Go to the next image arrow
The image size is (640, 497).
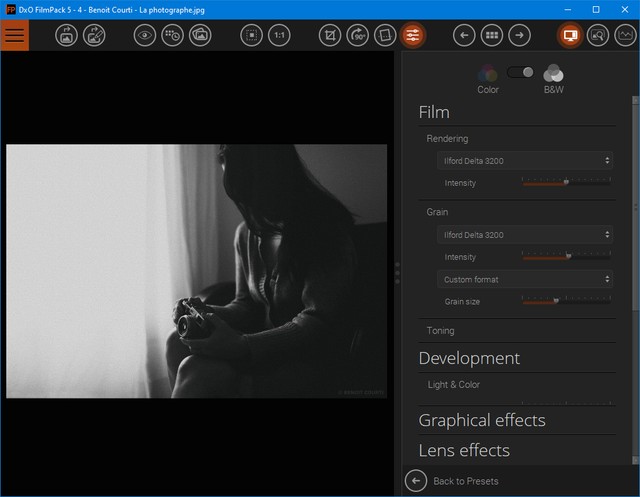click(519, 35)
